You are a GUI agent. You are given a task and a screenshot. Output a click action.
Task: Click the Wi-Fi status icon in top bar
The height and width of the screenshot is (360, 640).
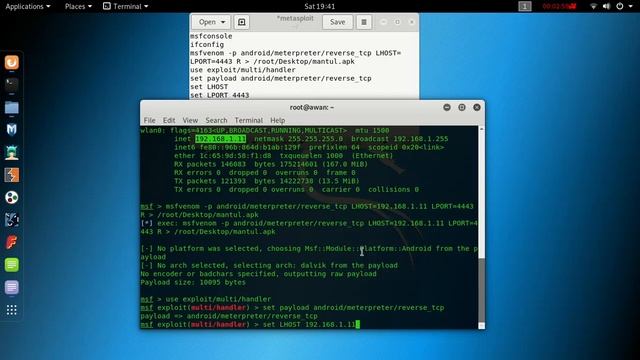click(593, 6)
